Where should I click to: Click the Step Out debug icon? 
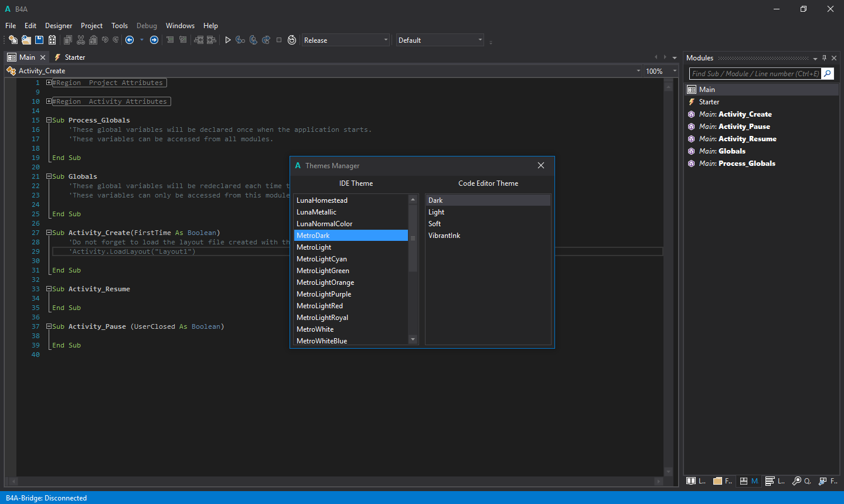[266, 40]
